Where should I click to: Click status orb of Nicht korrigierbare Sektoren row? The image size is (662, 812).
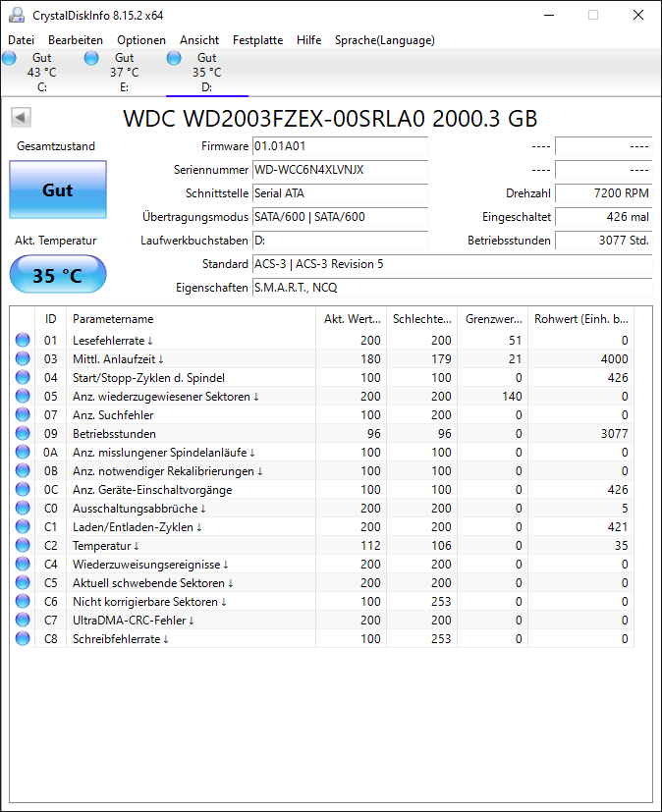pos(23,601)
